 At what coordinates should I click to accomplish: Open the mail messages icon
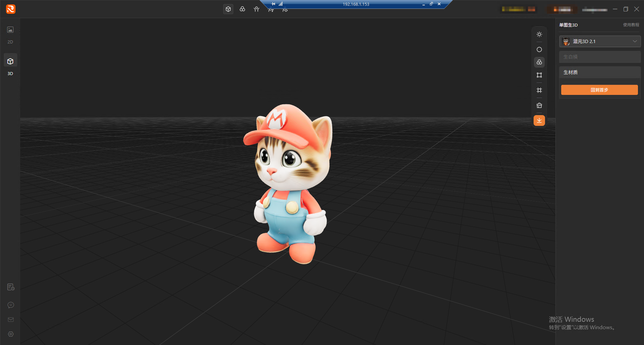pos(11,319)
